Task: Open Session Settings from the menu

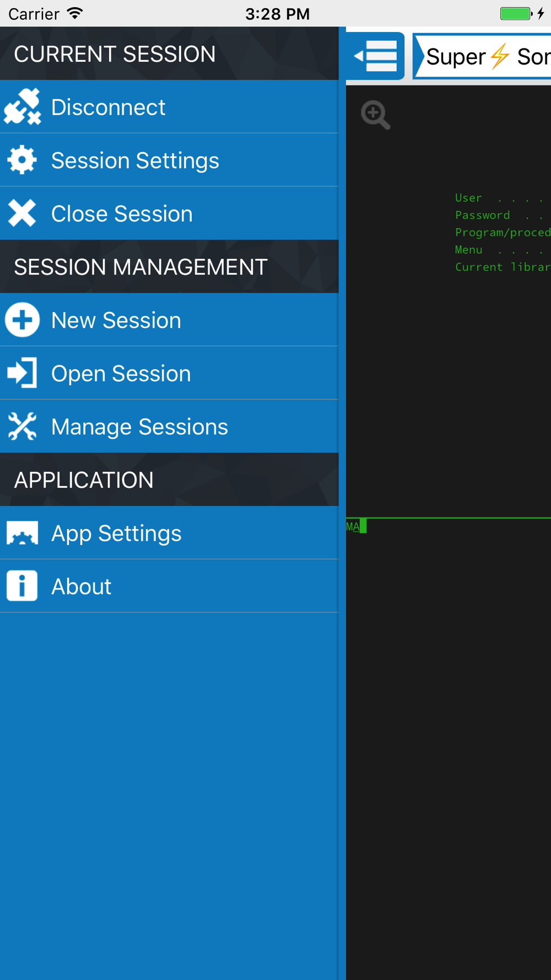Action: pos(169,160)
